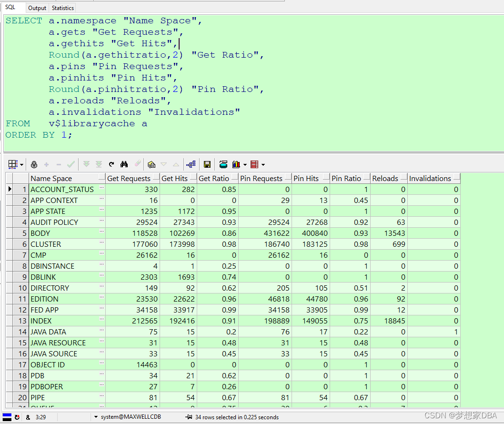
Task: Select row number 1 indicator arrow
Action: pyautogui.click(x=10, y=189)
